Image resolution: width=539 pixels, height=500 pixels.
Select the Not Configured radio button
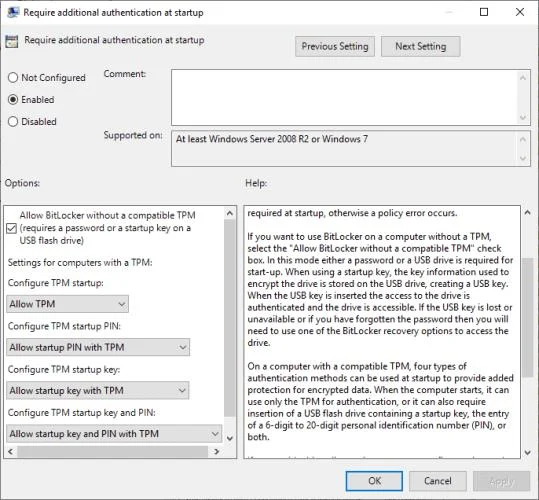click(13, 78)
